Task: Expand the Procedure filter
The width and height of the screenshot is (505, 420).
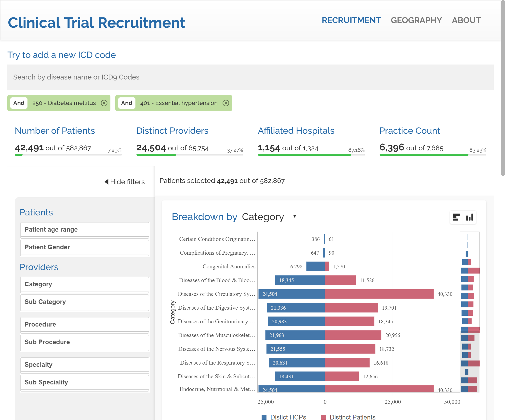Action: [85, 325]
